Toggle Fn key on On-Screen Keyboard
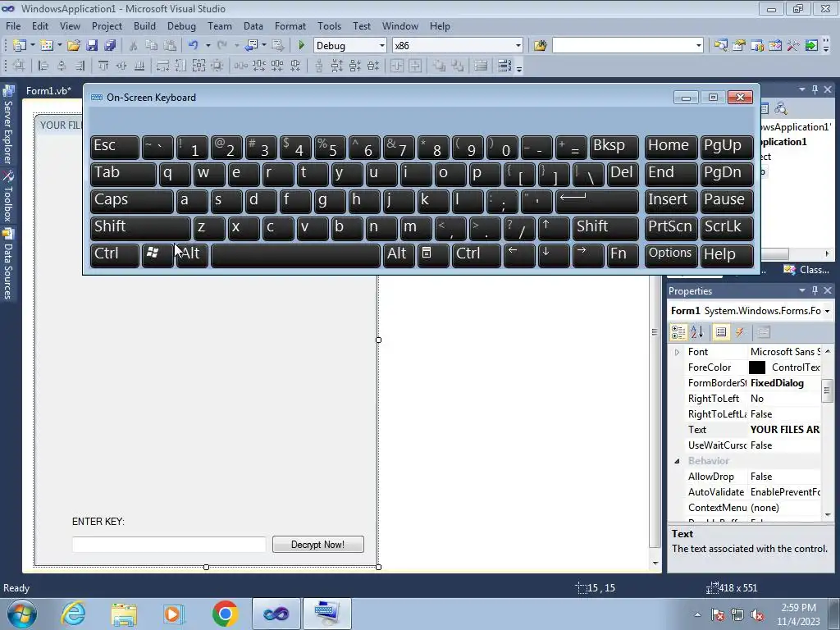The width and height of the screenshot is (840, 630). pos(623,254)
